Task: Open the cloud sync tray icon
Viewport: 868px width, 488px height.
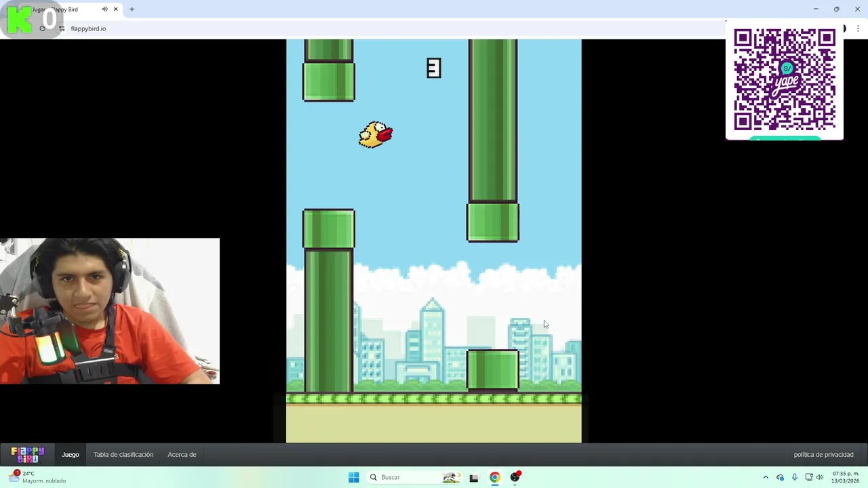Action: click(780, 477)
